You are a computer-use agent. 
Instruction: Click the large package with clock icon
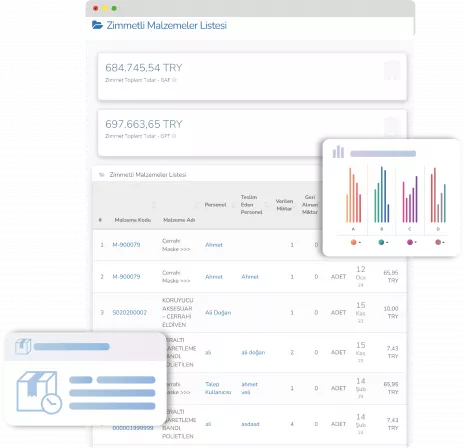pyautogui.click(x=39, y=393)
